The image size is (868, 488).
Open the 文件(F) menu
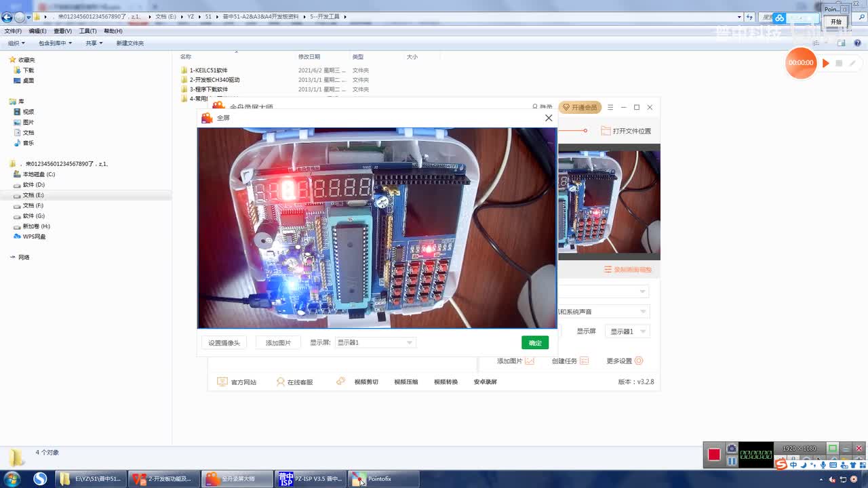tap(13, 31)
